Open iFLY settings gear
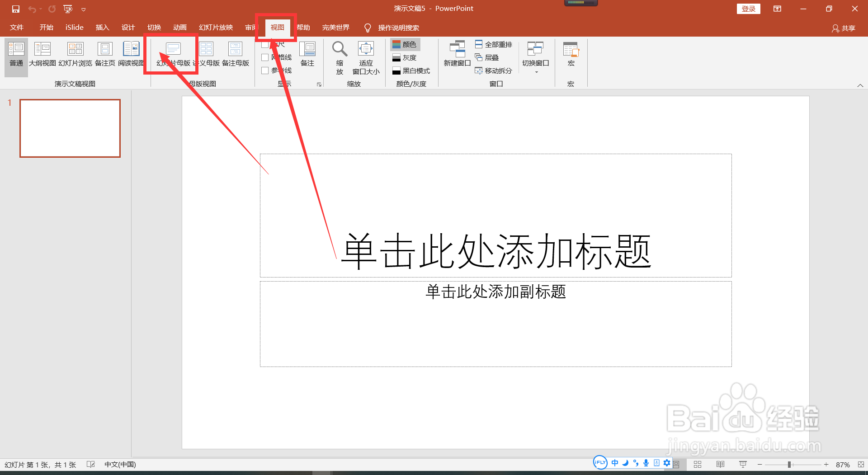 click(x=667, y=463)
